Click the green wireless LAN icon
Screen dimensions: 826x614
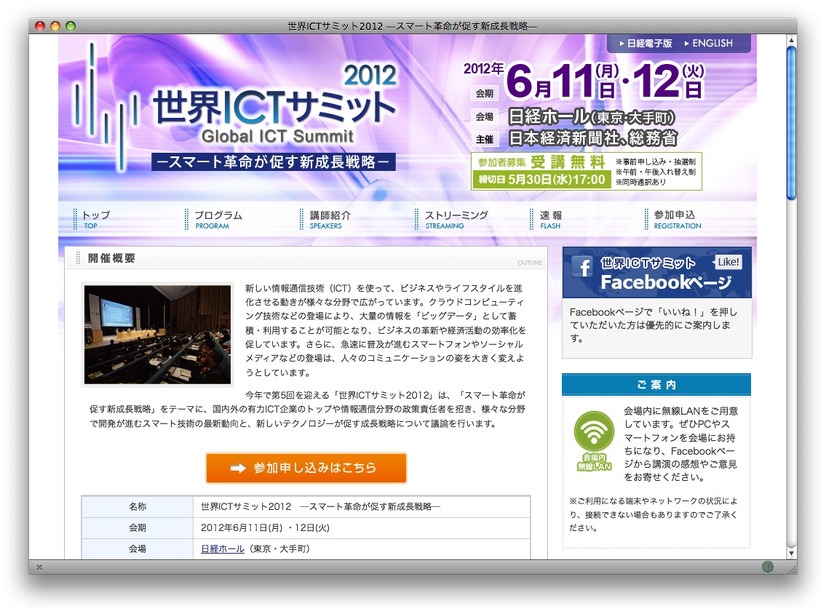(x=594, y=441)
